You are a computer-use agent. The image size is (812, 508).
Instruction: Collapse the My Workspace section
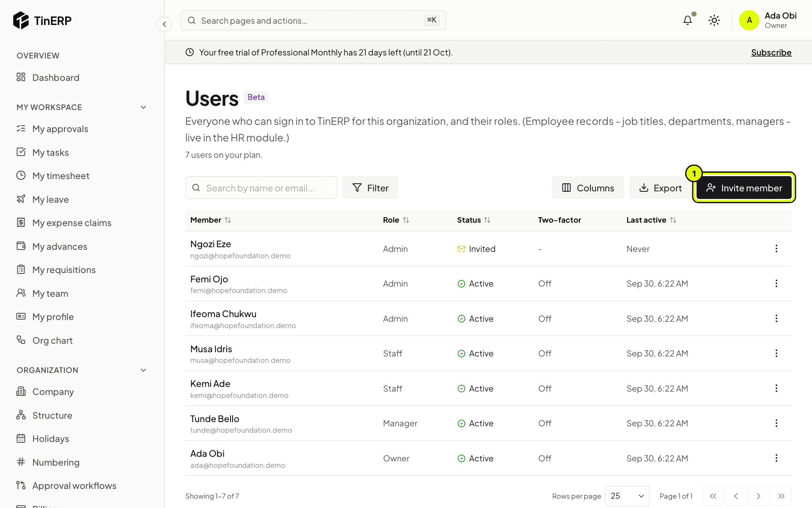143,108
